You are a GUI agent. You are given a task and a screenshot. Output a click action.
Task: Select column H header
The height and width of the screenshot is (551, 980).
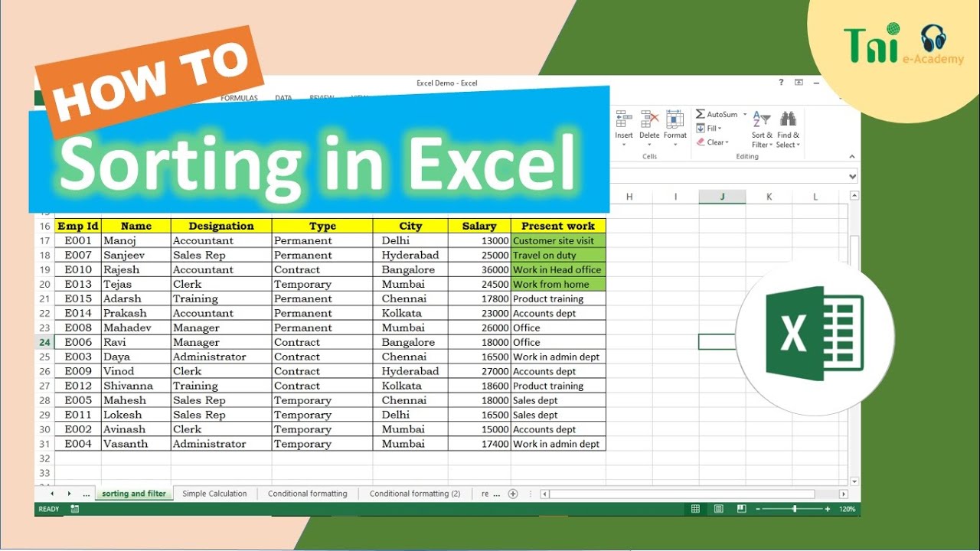tap(629, 197)
